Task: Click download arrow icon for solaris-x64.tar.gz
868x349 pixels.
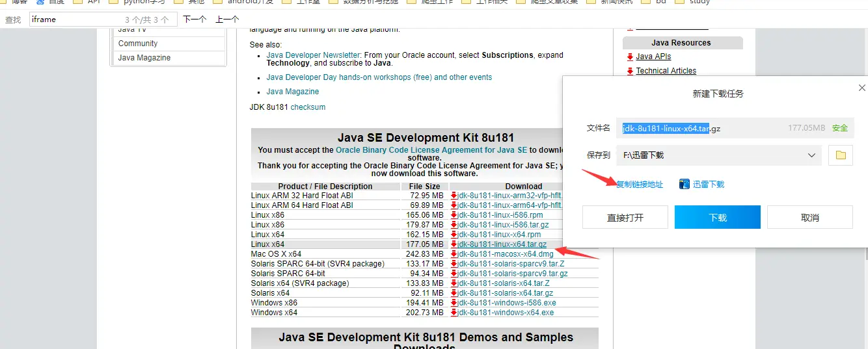Action: [454, 293]
